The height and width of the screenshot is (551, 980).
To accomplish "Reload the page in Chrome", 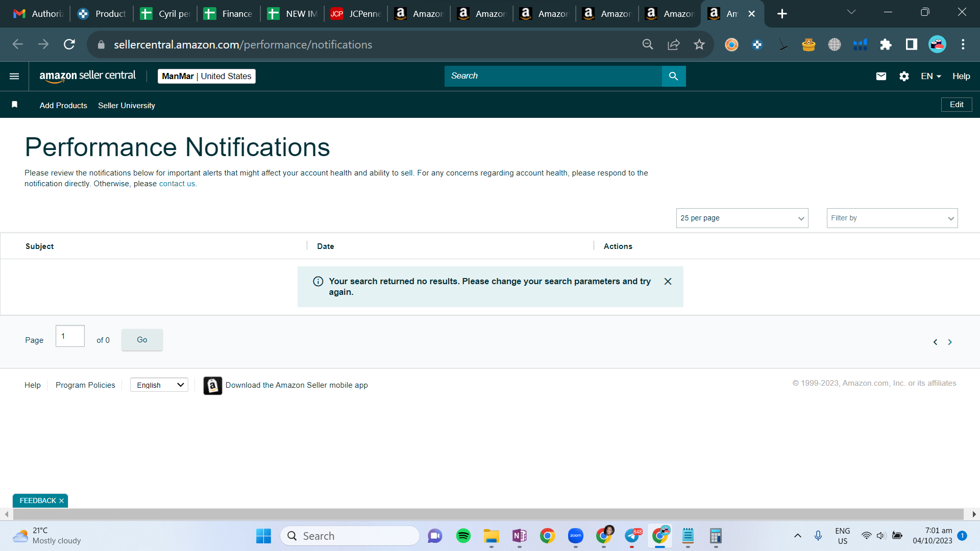I will pos(69,44).
